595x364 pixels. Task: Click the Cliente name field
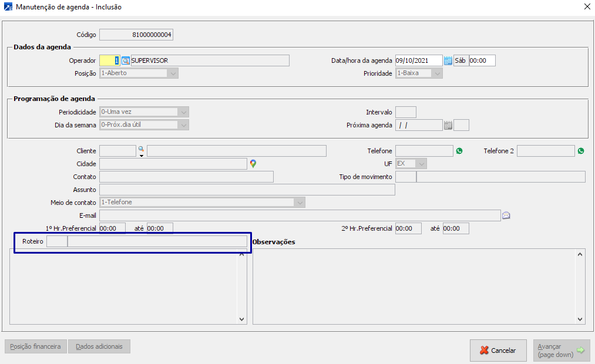tap(237, 150)
